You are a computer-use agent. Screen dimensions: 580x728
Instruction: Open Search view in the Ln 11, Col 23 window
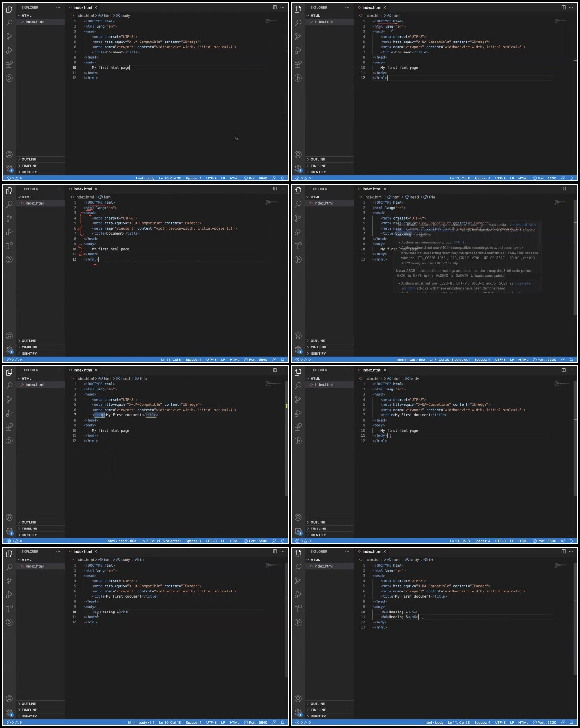[x=298, y=567]
